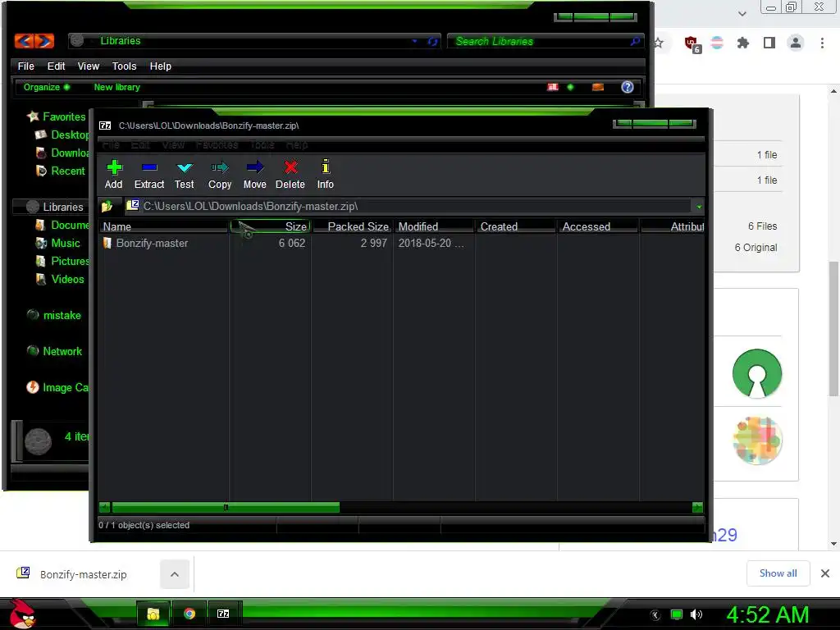This screenshot has height=630, width=840.
Task: Extract the archive with the Extract icon
Action: [x=149, y=175]
